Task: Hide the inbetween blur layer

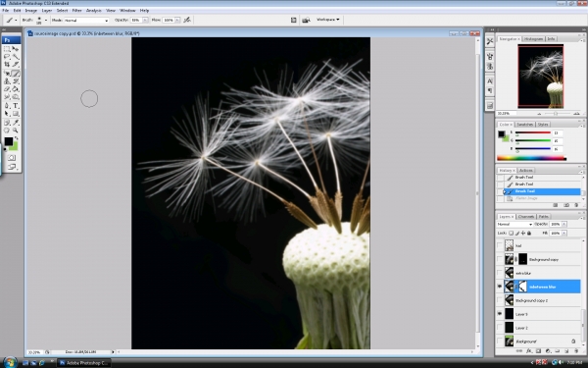Action: [499, 287]
